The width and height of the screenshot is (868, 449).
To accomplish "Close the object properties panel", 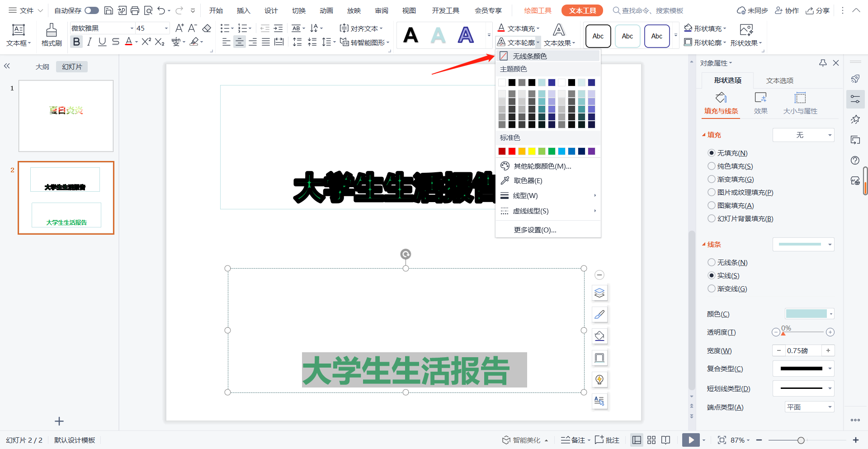I will pos(836,63).
